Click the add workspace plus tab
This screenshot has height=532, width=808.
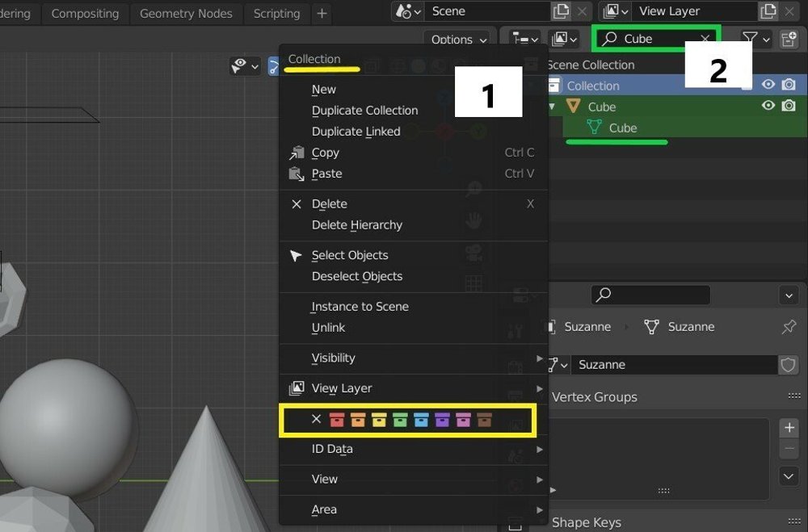tap(322, 14)
